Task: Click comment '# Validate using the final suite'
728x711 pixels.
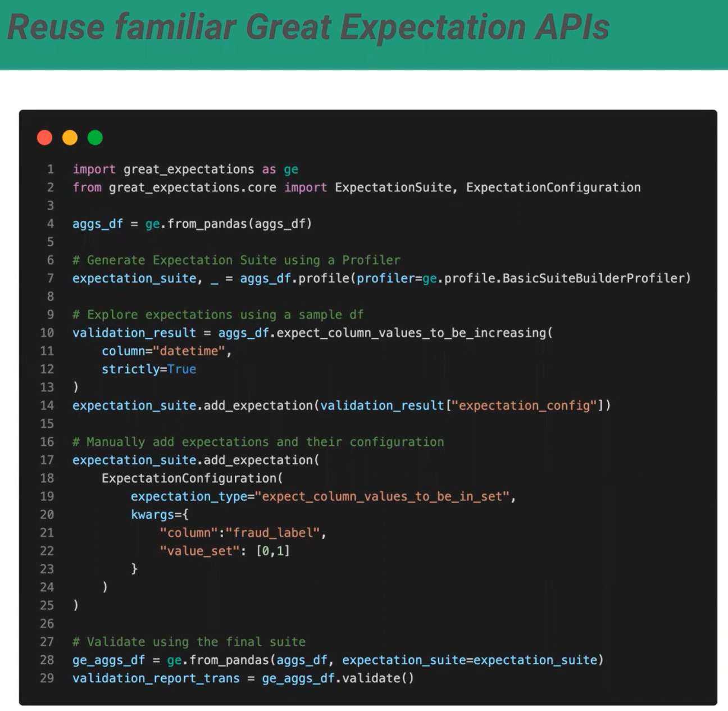Action: pos(189,642)
